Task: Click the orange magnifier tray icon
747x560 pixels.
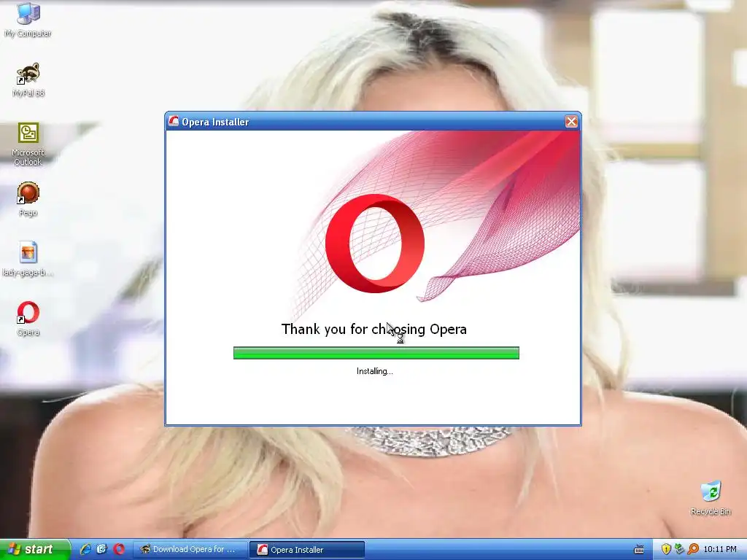Action: (x=693, y=550)
